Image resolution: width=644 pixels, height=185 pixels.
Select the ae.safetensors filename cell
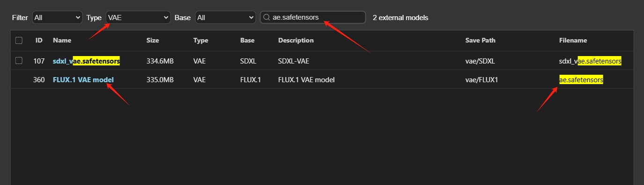[581, 80]
